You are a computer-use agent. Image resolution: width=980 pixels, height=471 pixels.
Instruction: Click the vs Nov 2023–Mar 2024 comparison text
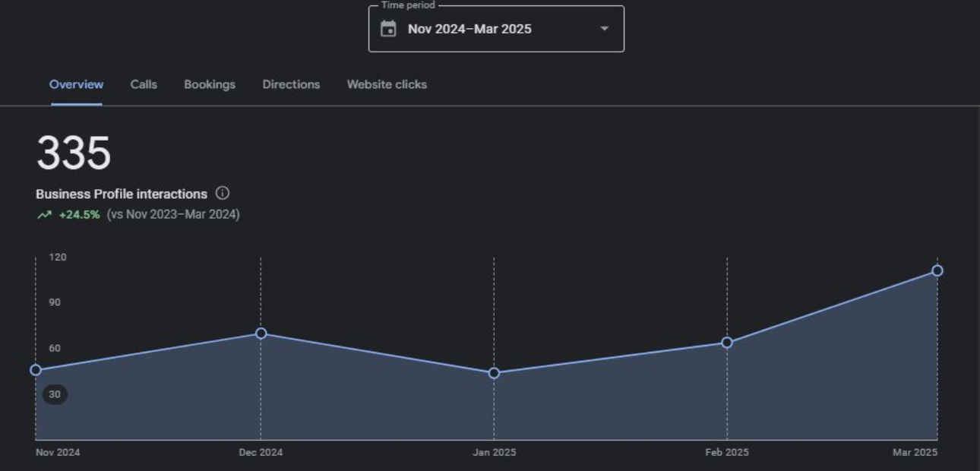pos(173,215)
